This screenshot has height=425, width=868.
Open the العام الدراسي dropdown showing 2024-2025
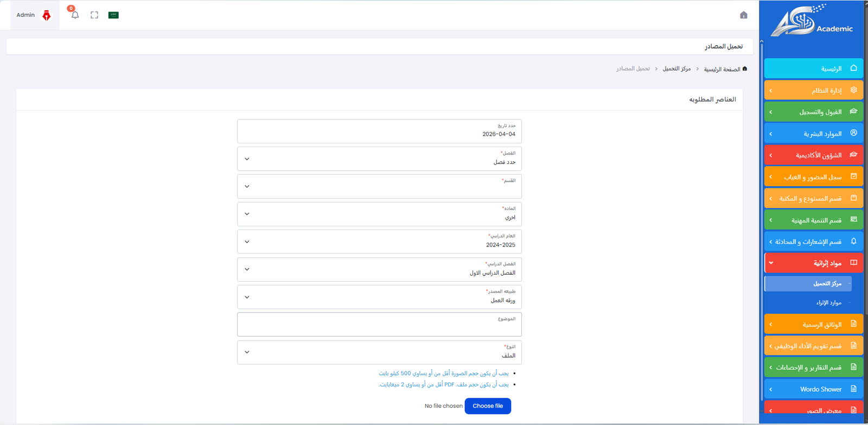point(379,242)
